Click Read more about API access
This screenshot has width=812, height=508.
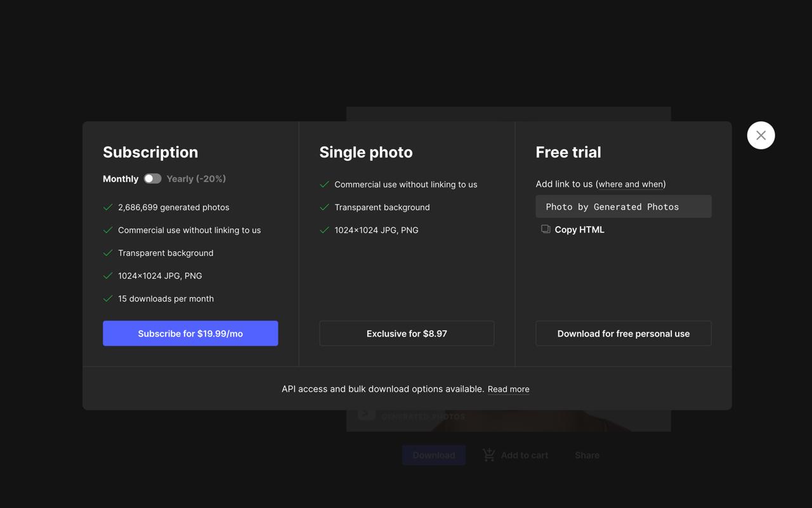point(508,389)
